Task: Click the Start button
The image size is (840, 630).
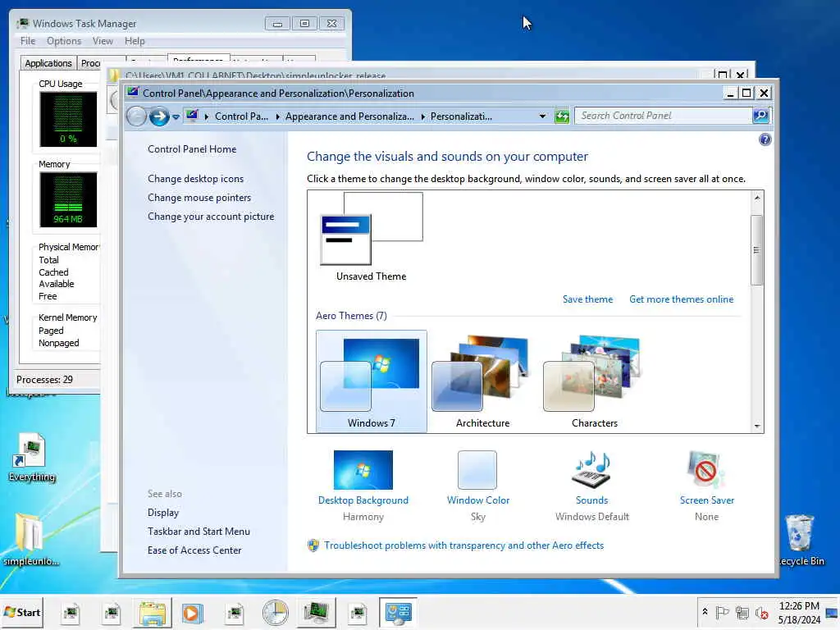Action: [x=22, y=612]
